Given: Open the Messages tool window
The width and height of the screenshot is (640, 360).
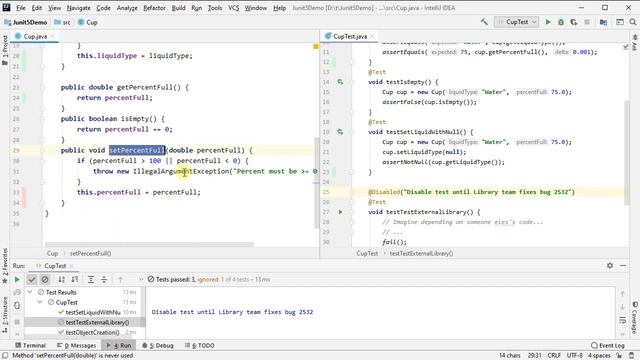Looking at the screenshot, I should 77,345.
